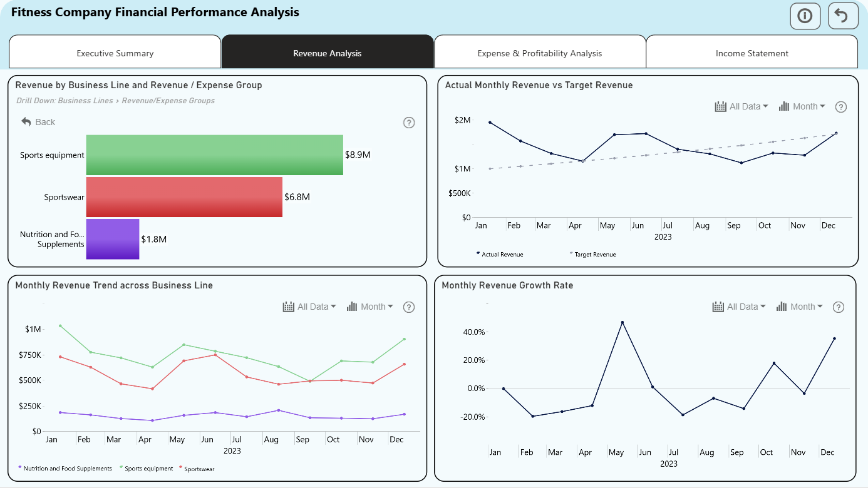This screenshot has width=868, height=488.
Task: Click the Sports equipment bar axis label
Action: (52, 155)
